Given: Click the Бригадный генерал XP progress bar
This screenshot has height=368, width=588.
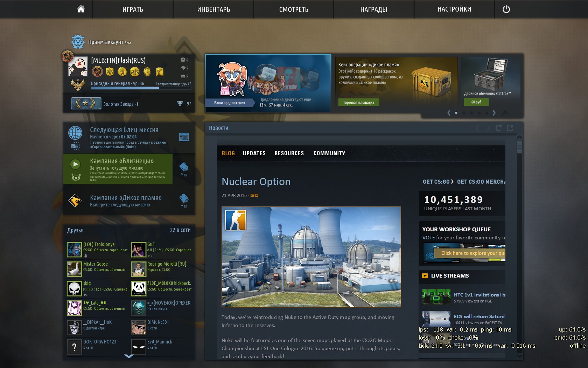Looking at the screenshot, I should click(141, 88).
